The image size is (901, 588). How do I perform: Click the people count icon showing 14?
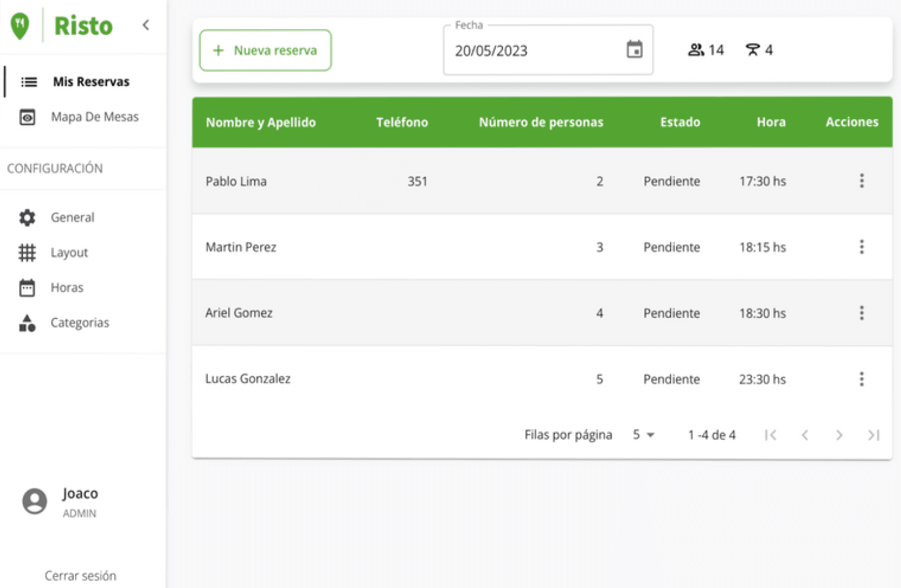(696, 50)
